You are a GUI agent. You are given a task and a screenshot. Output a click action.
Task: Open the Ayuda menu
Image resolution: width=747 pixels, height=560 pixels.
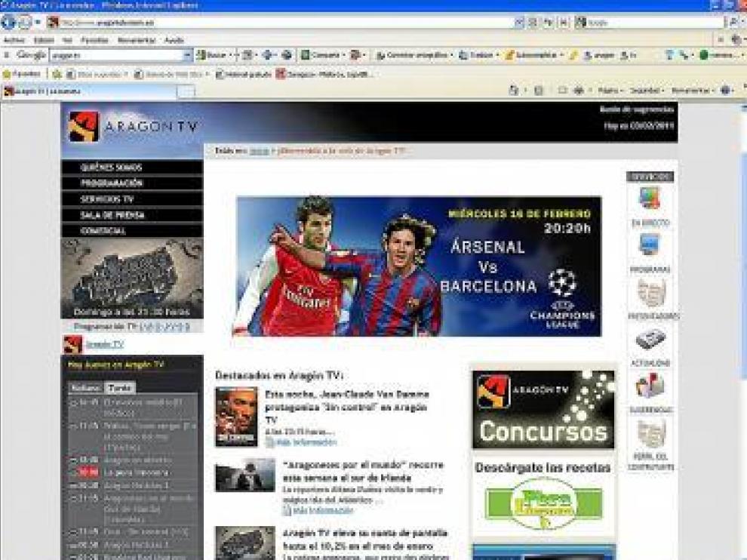click(x=174, y=41)
